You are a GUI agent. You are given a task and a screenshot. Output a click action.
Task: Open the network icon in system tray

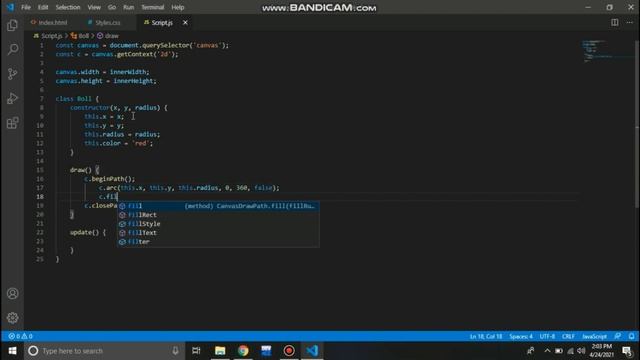(x=570, y=351)
